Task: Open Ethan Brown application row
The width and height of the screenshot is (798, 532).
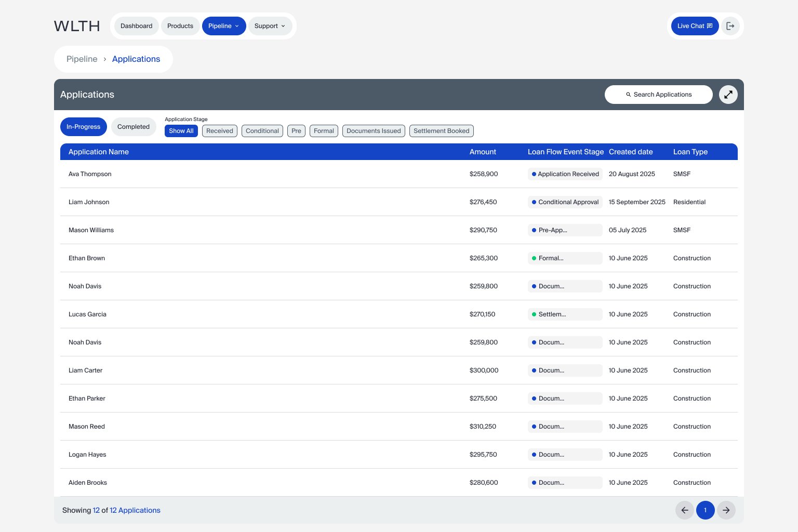Action: (x=399, y=258)
